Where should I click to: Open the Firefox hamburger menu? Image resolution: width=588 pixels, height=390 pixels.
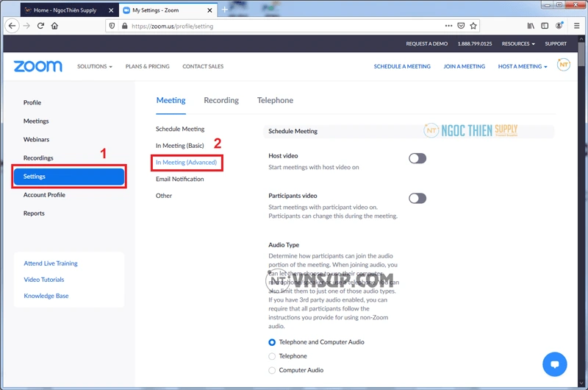577,25
